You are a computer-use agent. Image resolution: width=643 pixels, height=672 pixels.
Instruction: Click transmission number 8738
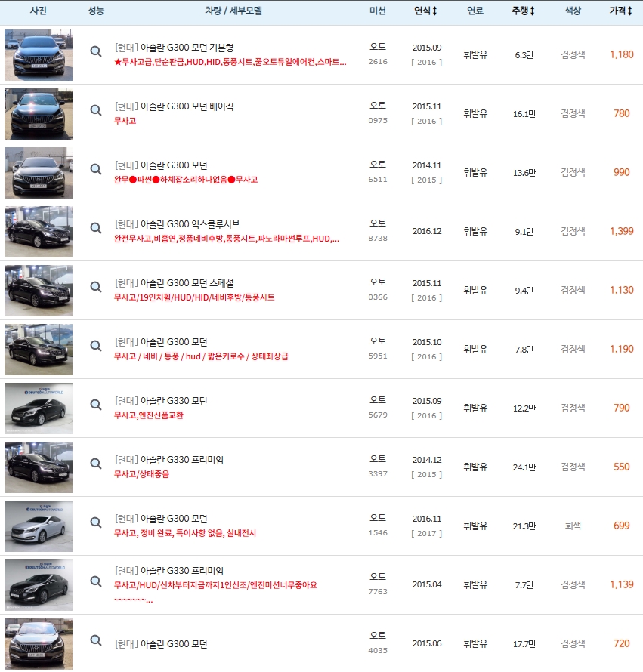point(378,239)
